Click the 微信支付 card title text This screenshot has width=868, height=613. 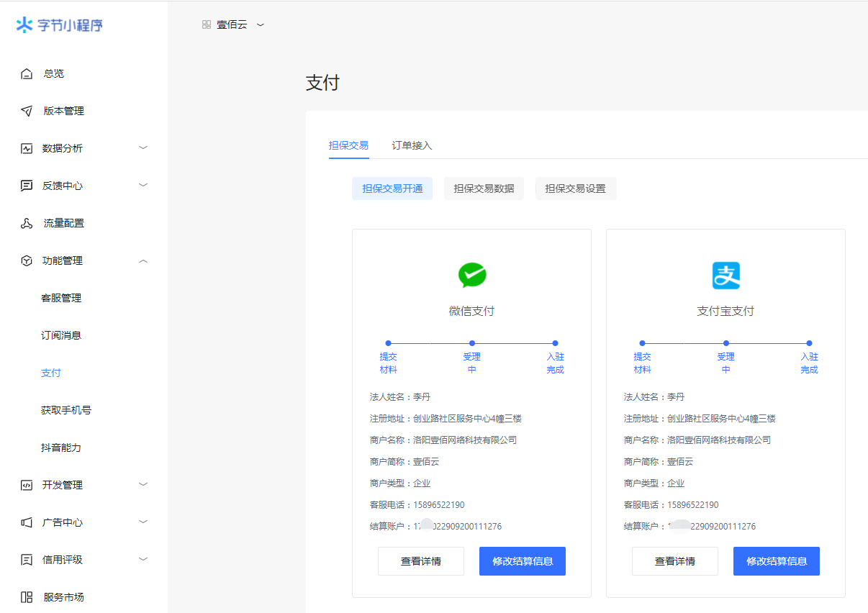[472, 311]
